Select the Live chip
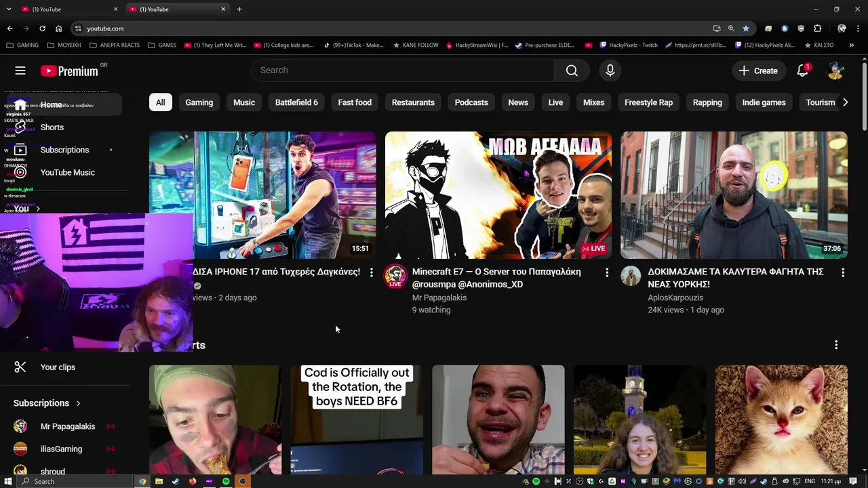The image size is (868, 488). [555, 102]
